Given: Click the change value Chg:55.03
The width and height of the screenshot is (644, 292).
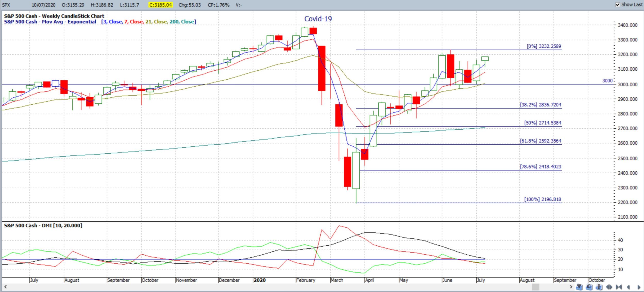Looking at the screenshot, I should pyautogui.click(x=190, y=5).
